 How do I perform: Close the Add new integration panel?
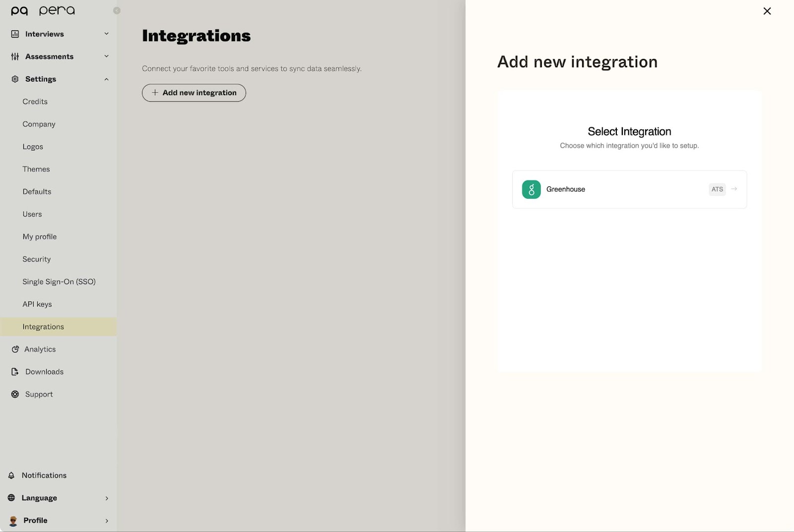click(x=767, y=11)
